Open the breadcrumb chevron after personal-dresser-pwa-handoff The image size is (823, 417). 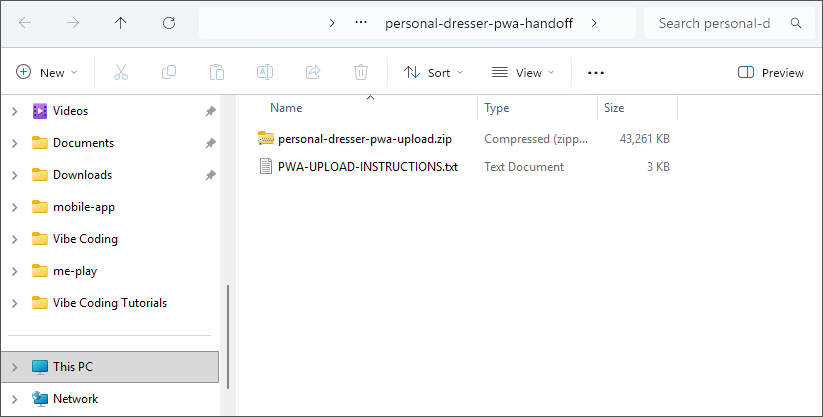click(x=594, y=23)
